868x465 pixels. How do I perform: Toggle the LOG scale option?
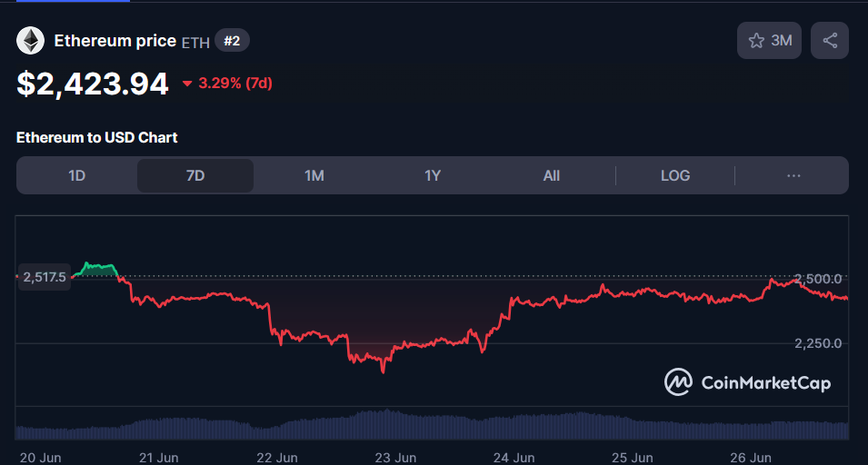675,176
